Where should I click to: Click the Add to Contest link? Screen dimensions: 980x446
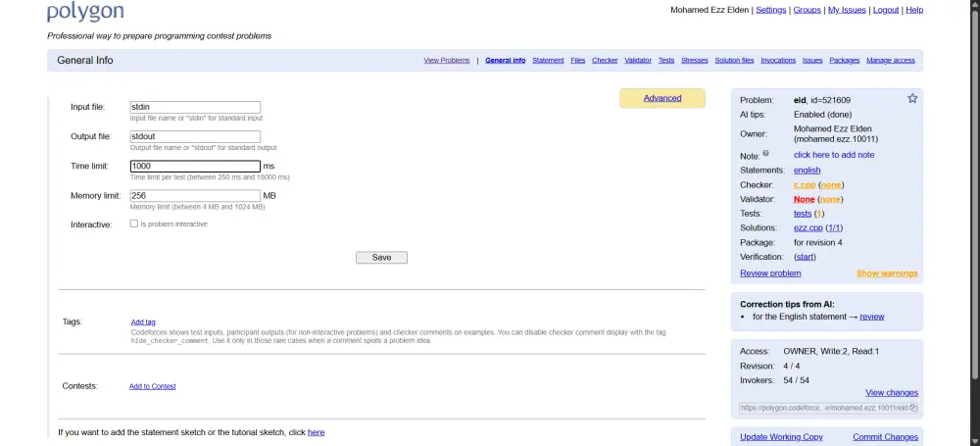coord(153,386)
